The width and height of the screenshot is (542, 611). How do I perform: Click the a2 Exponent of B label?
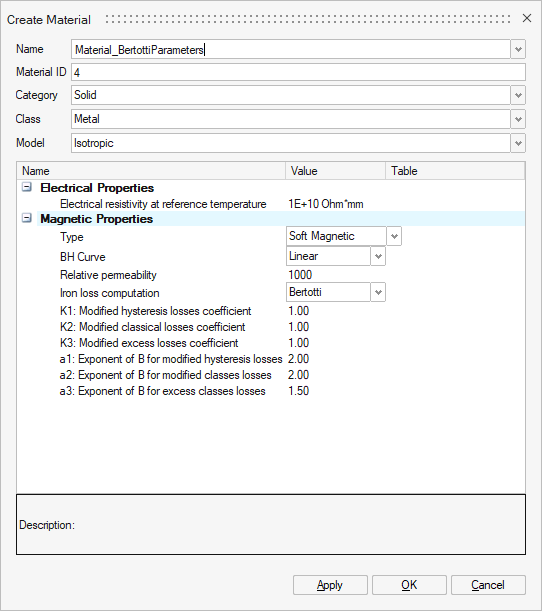[166, 375]
